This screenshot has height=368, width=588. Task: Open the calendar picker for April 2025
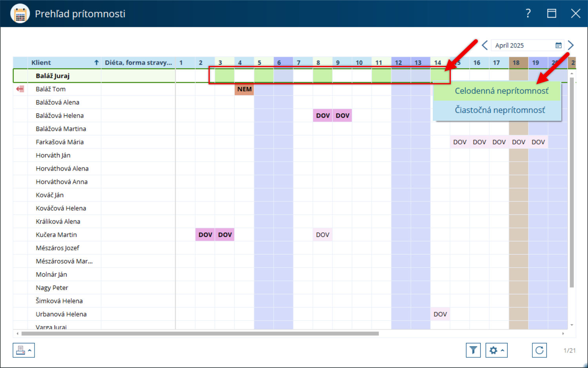click(x=559, y=46)
